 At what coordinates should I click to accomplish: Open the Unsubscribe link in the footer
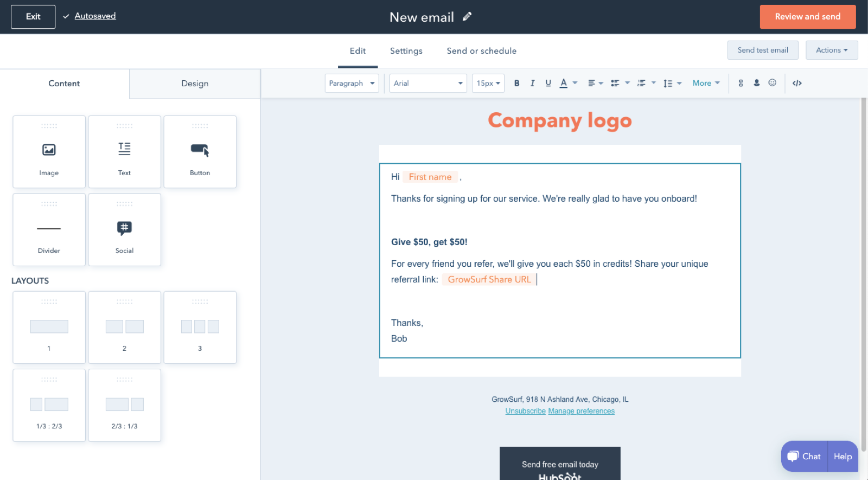525,411
